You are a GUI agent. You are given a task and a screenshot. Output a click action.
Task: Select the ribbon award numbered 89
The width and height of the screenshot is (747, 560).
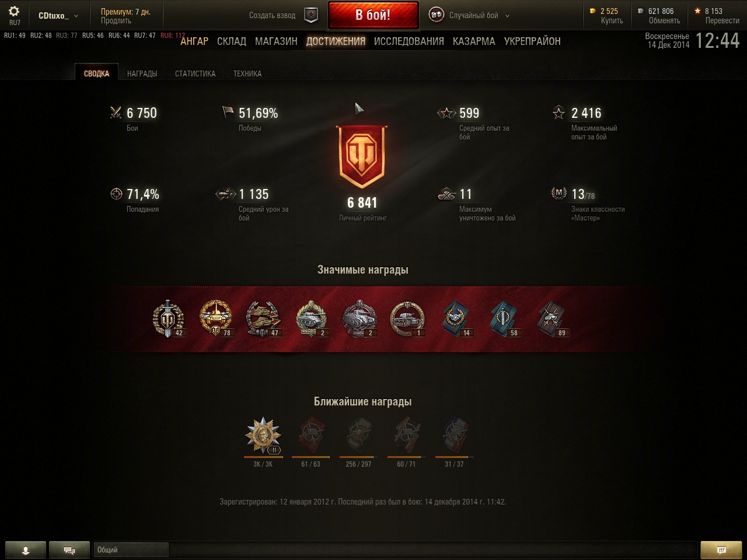pyautogui.click(x=552, y=319)
